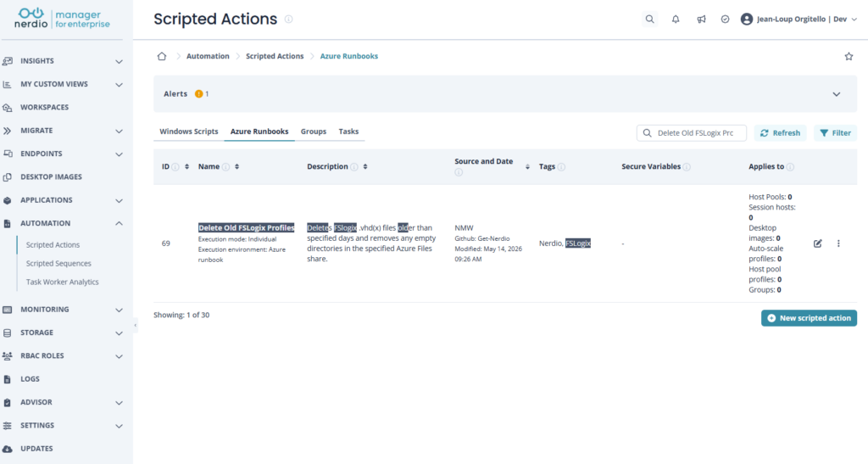This screenshot has width=868, height=464.
Task: Edit the Delete Old FSLogix Profiles script
Action: [818, 243]
